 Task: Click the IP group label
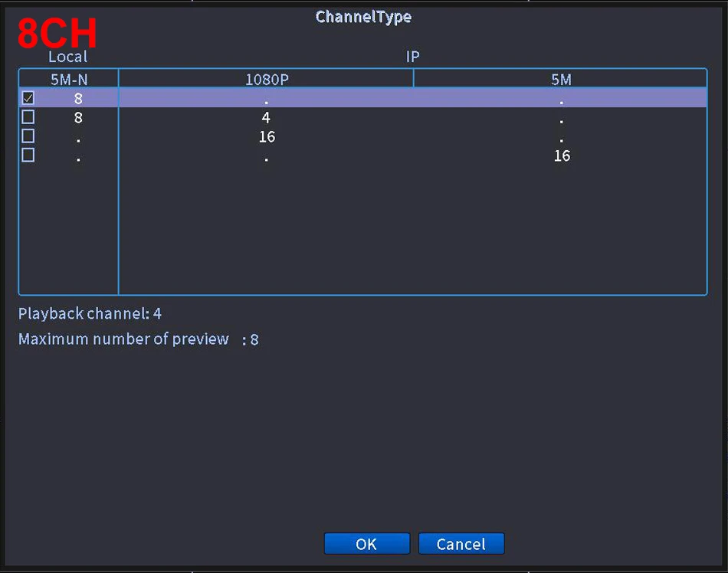pyautogui.click(x=412, y=57)
